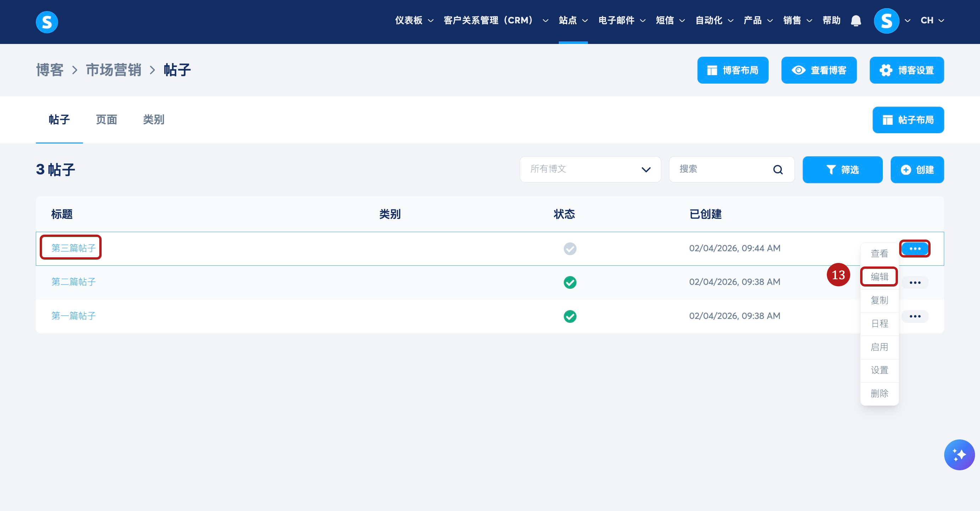Select 编辑 in the context menu

tap(879, 277)
